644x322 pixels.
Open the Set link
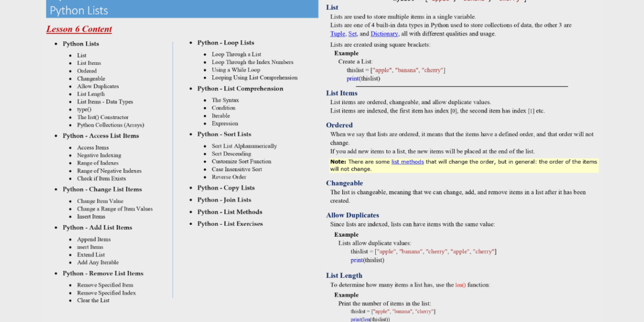[353, 34]
